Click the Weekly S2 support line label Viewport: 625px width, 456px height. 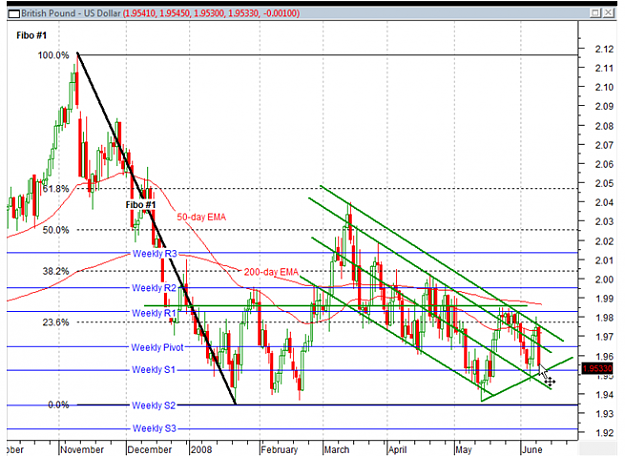coord(153,405)
